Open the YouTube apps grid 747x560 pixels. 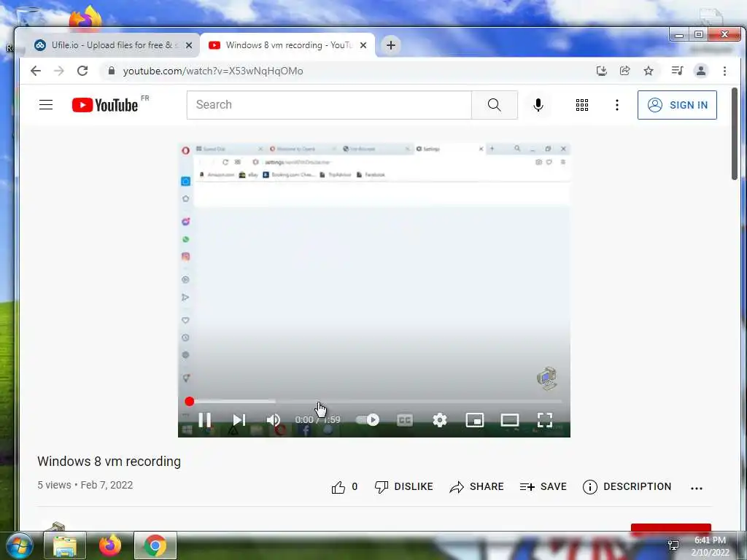point(581,105)
